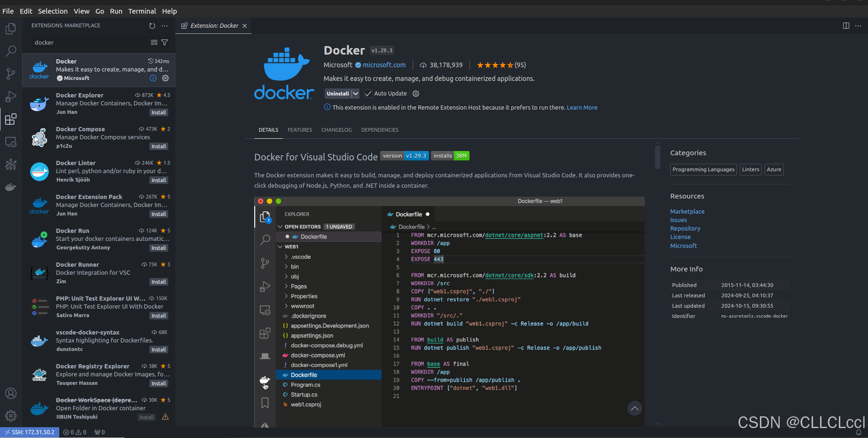Select the Extensions view icon
868x438 pixels.
[x=11, y=119]
